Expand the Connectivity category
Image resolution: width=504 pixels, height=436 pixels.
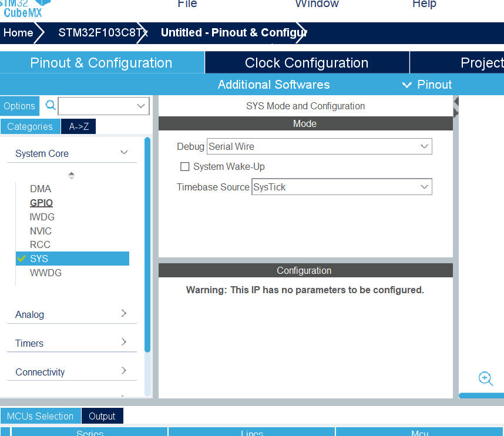coord(124,370)
